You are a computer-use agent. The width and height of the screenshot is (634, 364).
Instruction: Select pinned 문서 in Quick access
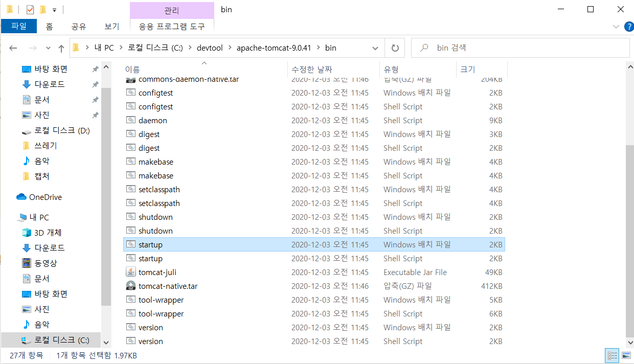[x=42, y=100]
